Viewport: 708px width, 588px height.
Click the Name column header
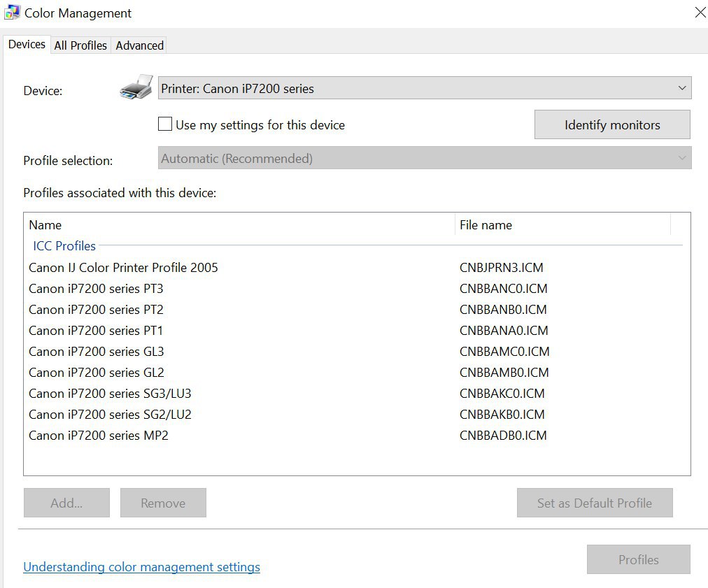[x=239, y=224]
